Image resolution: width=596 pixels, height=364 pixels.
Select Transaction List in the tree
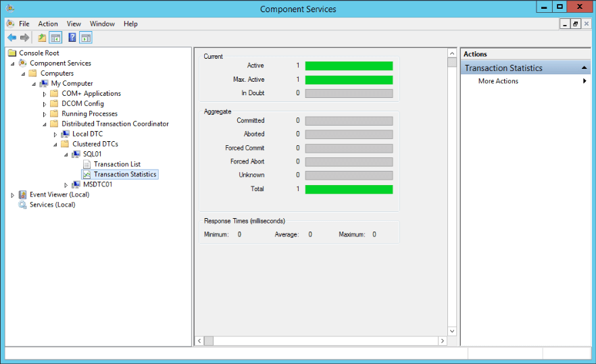tap(117, 164)
